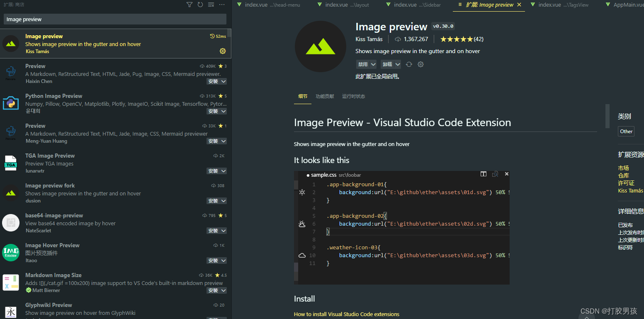Open install dropdown arrow for TGA Image Preview
This screenshot has width=644, height=319.
click(224, 171)
